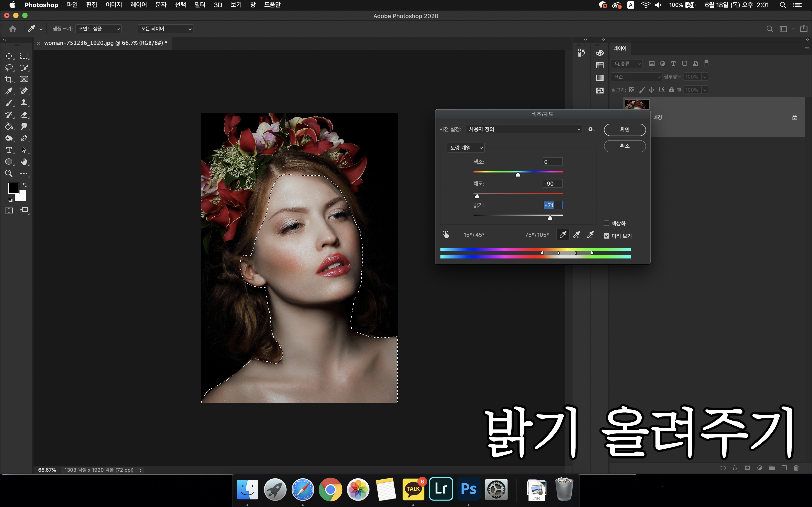The width and height of the screenshot is (812, 507).
Task: Click the Add to Sample eyedropper
Action: click(x=576, y=235)
